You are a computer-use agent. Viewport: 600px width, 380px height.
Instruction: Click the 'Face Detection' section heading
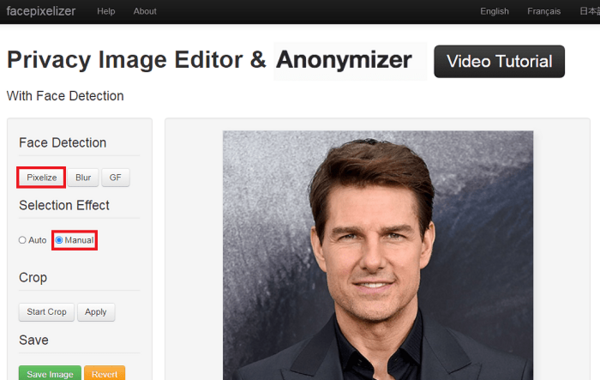63,143
